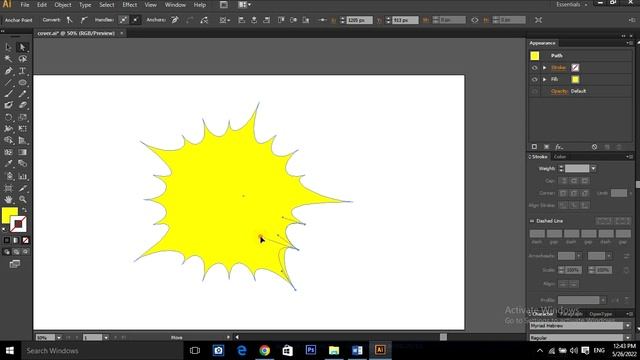Select the Lasso tool
This screenshot has width=640, height=360.
click(x=22, y=59)
